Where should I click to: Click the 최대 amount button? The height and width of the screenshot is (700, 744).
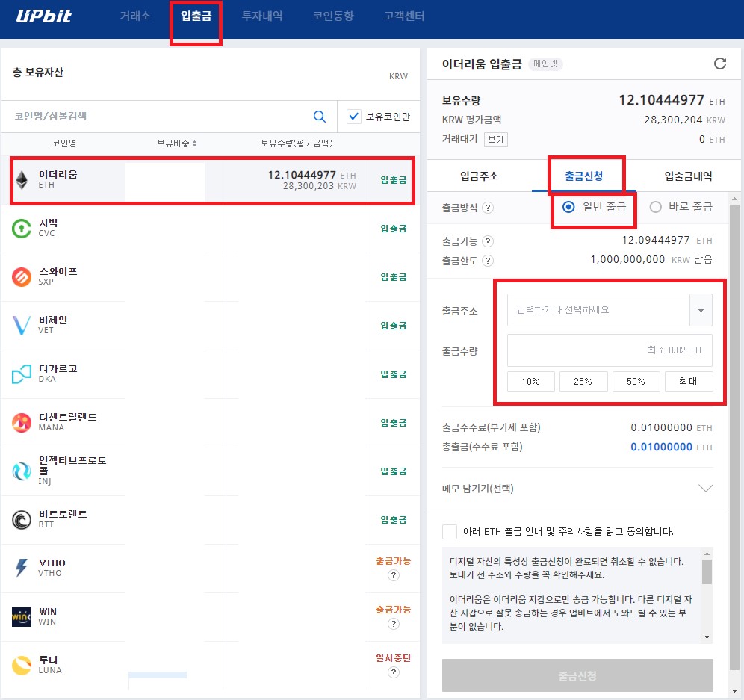pyautogui.click(x=689, y=382)
